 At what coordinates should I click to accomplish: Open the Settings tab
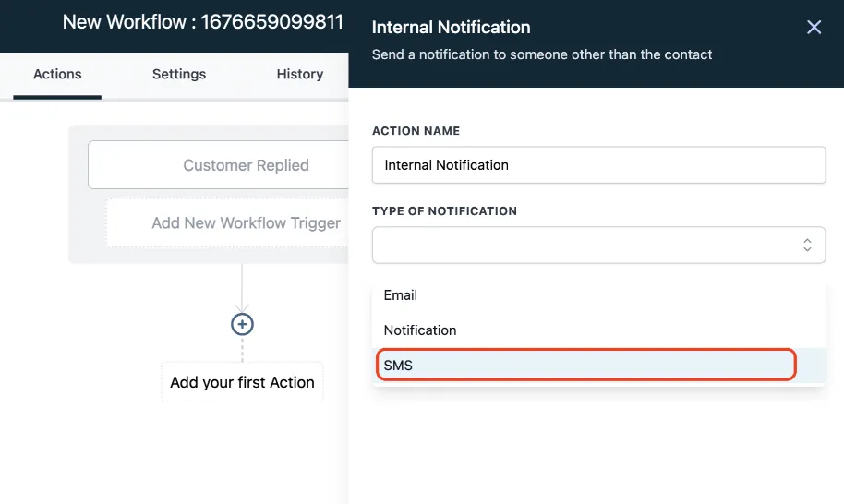(179, 74)
